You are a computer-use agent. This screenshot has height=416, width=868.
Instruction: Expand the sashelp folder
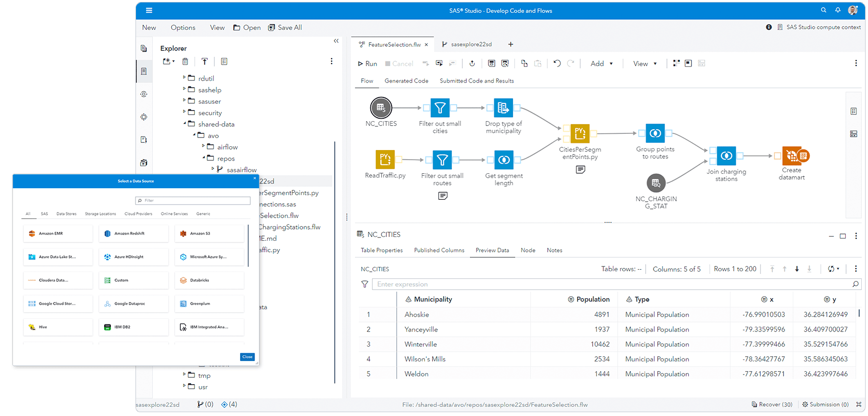(x=184, y=89)
